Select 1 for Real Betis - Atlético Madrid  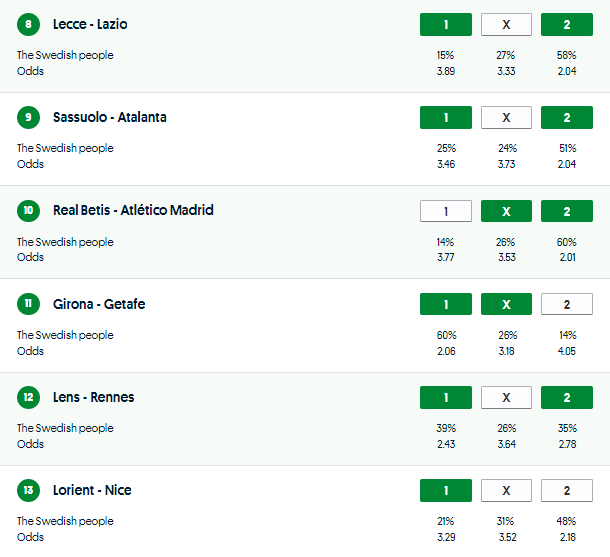point(446,211)
